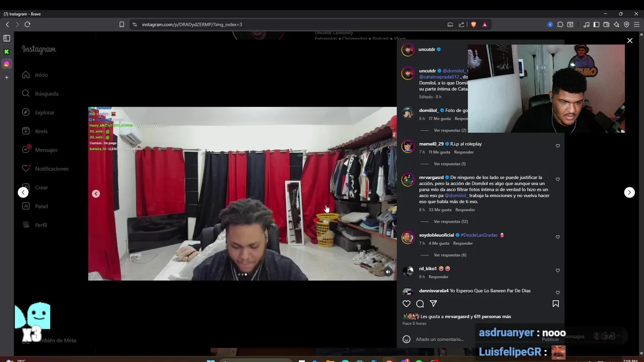Expand 'Ver respuestas (2)' under domiilol_
The image size is (644, 362).
(450, 130)
